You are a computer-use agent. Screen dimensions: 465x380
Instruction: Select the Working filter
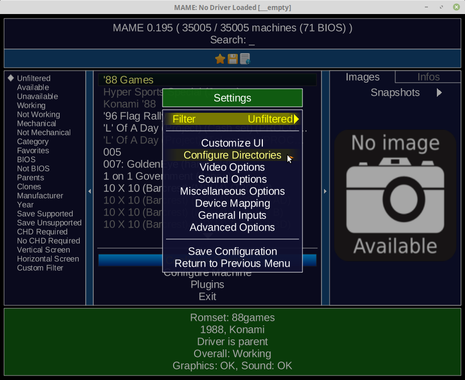pos(31,105)
